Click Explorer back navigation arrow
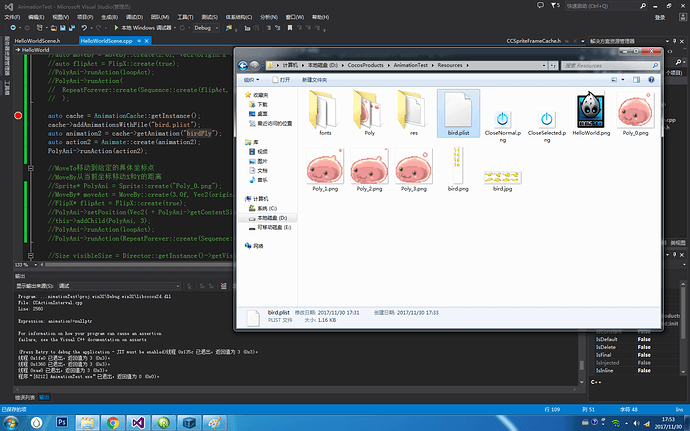This screenshot has width=690, height=431. pyautogui.click(x=242, y=66)
